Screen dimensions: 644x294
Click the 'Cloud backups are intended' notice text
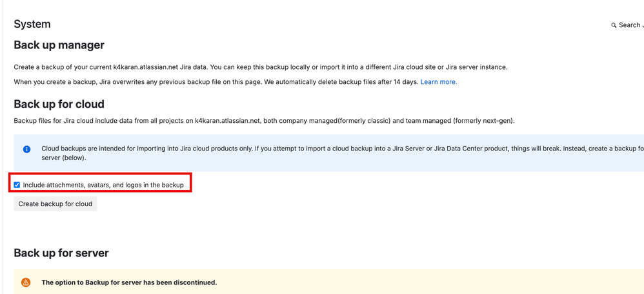coord(343,153)
